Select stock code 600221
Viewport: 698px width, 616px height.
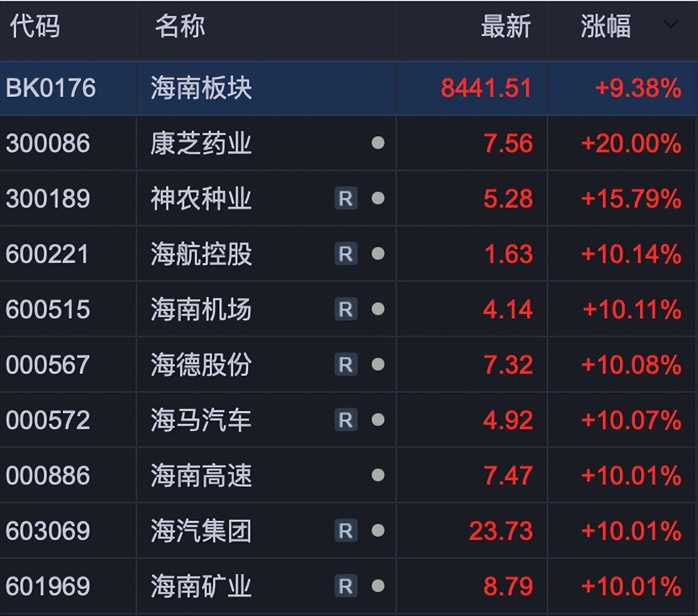(47, 254)
